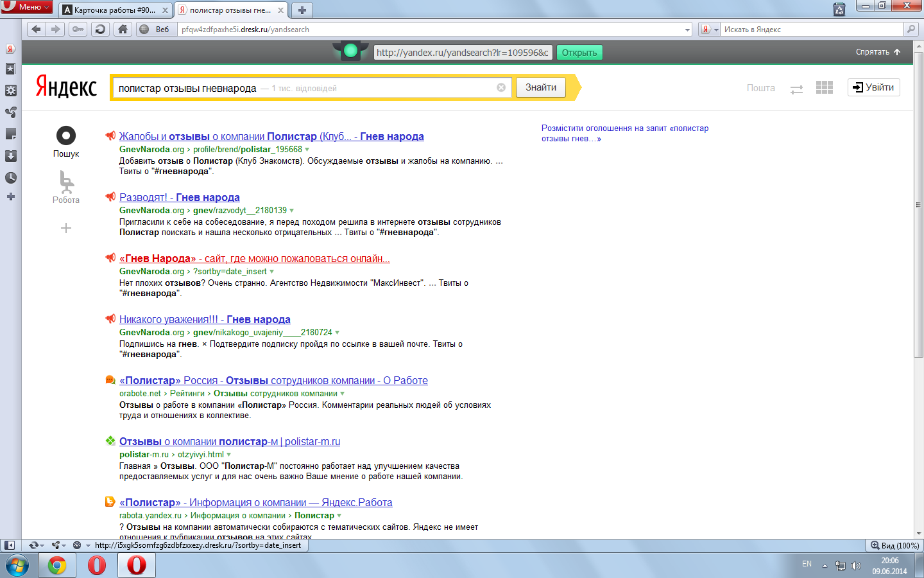Click the arrows icon next to Пошта
This screenshot has height=578, width=924.
pos(796,90)
